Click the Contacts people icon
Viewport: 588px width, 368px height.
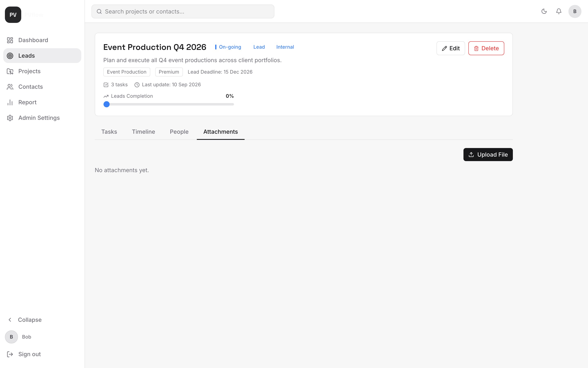(10, 87)
